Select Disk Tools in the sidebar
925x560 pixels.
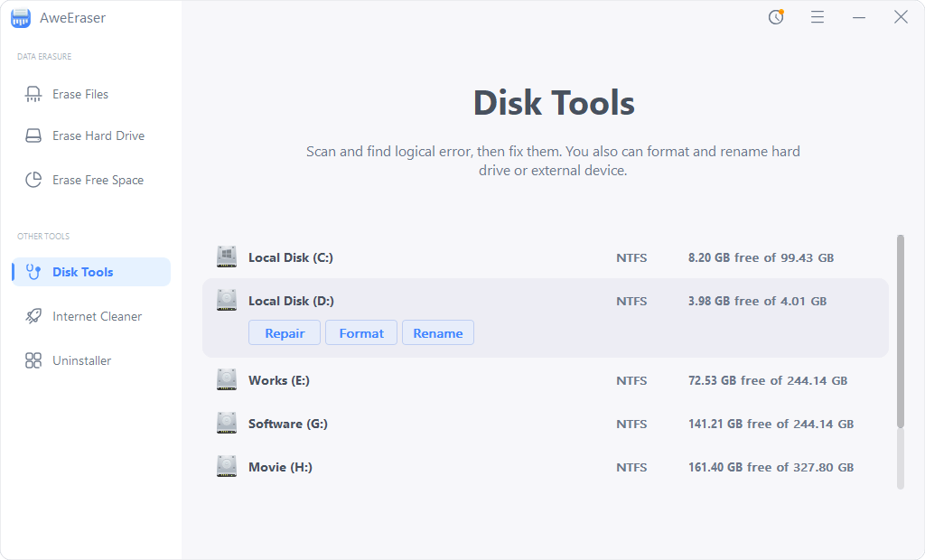point(91,272)
